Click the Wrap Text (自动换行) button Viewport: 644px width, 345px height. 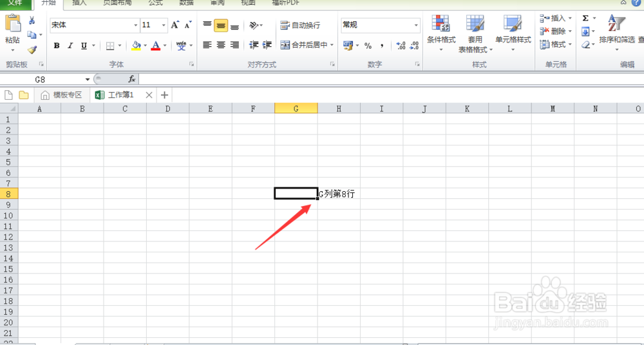tap(300, 26)
